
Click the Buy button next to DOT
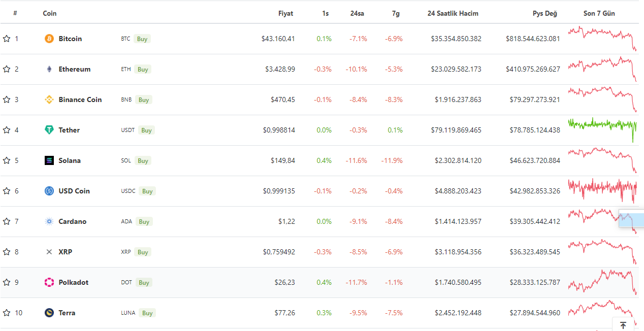pos(144,282)
